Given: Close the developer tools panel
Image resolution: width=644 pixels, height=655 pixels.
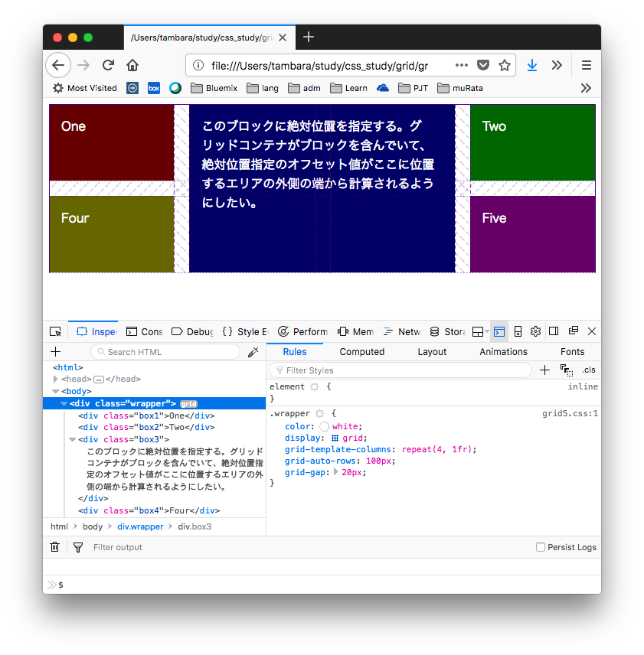Looking at the screenshot, I should (x=592, y=331).
